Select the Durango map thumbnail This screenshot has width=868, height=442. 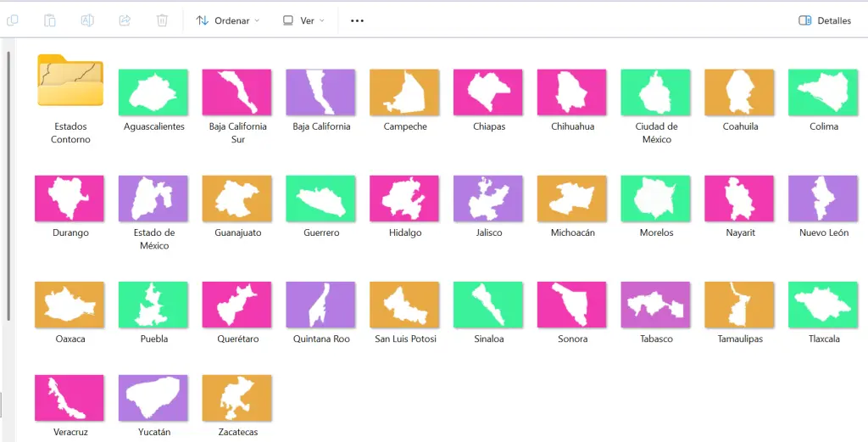coord(70,199)
